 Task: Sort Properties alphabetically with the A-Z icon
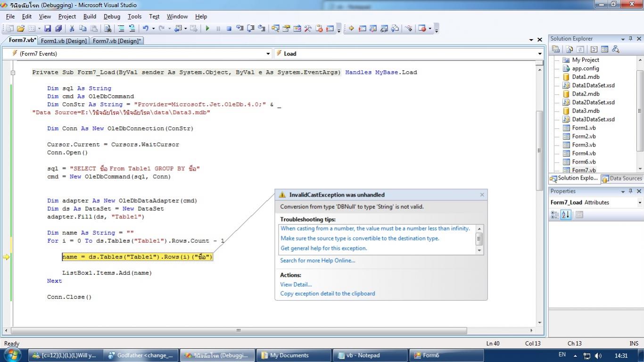tap(565, 215)
